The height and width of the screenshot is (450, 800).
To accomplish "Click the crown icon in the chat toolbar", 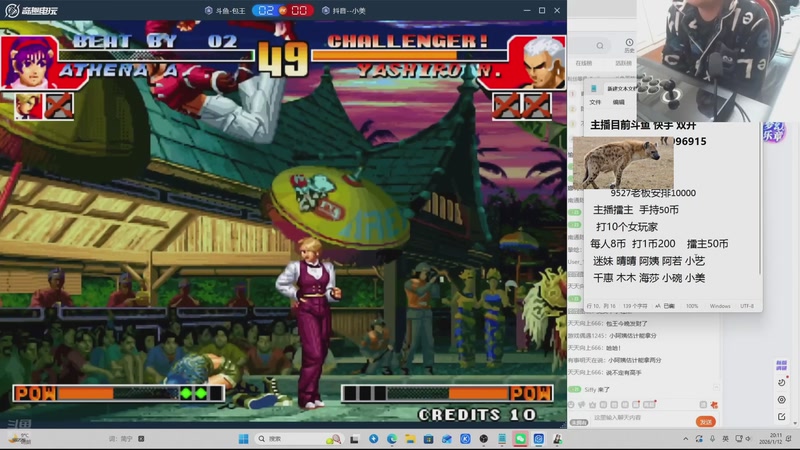I will click(x=592, y=405).
